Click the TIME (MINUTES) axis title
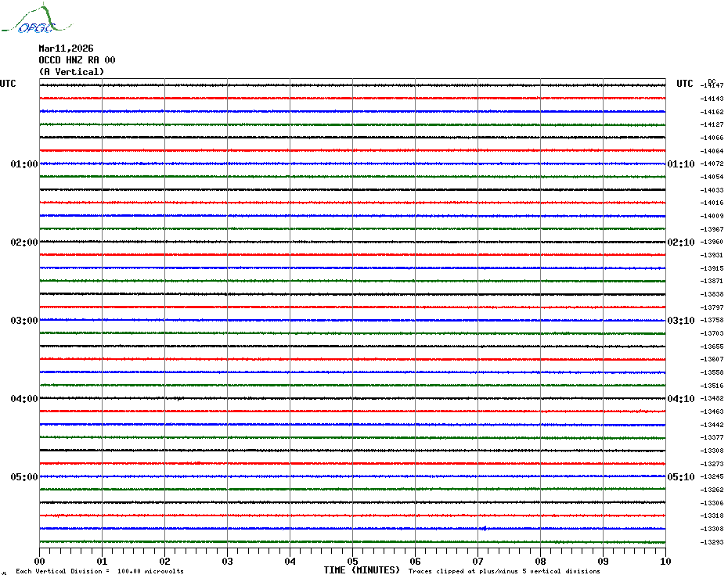The image size is (728, 582). coord(362,570)
